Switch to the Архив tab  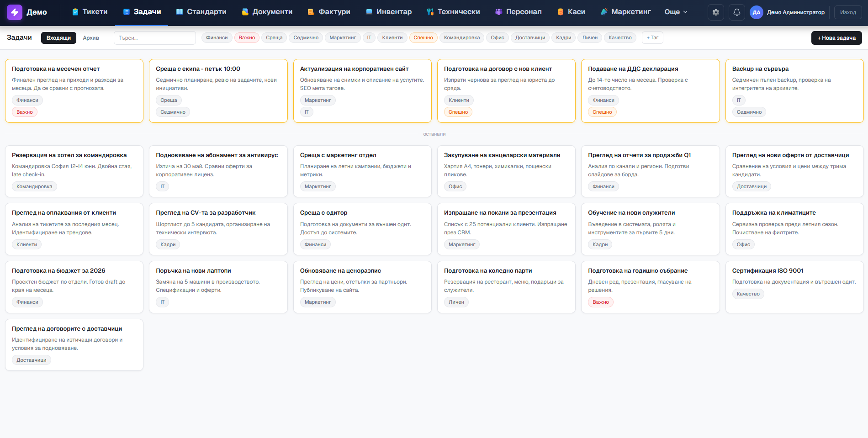[x=91, y=38]
